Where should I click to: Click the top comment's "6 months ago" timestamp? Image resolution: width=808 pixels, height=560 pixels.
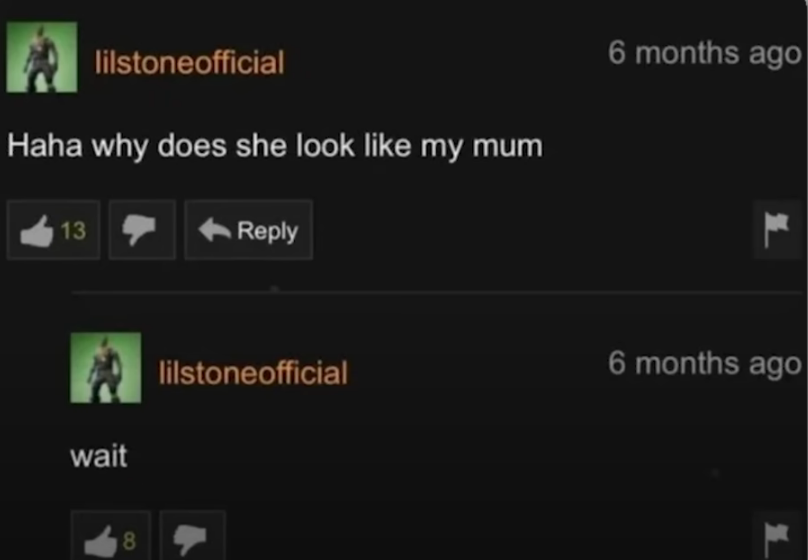704,54
